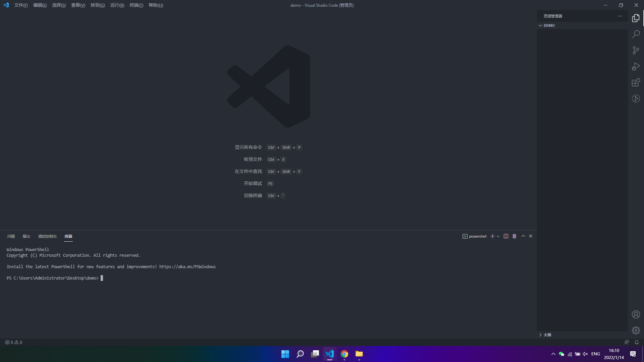This screenshot has width=644, height=362.
Task: Click the VS Code taskbar icon
Action: [x=330, y=354]
